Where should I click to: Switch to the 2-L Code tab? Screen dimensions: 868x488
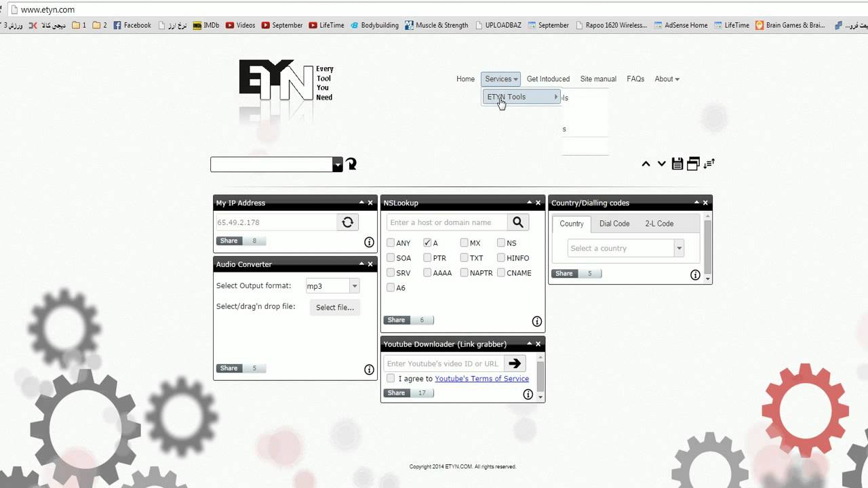pos(659,224)
